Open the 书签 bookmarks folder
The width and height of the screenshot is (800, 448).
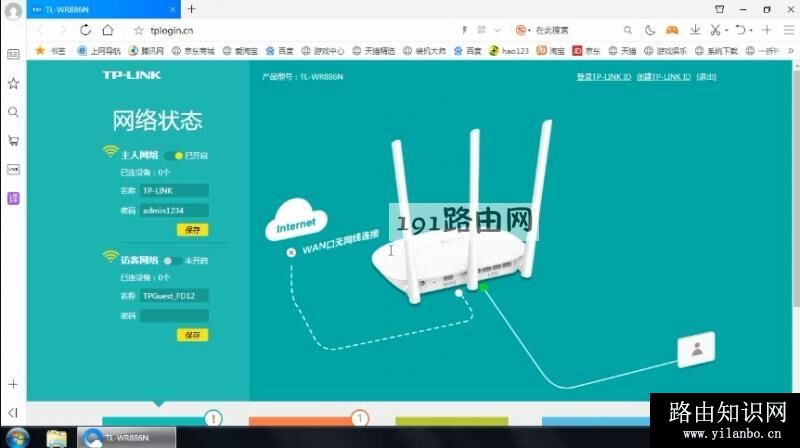coord(51,51)
